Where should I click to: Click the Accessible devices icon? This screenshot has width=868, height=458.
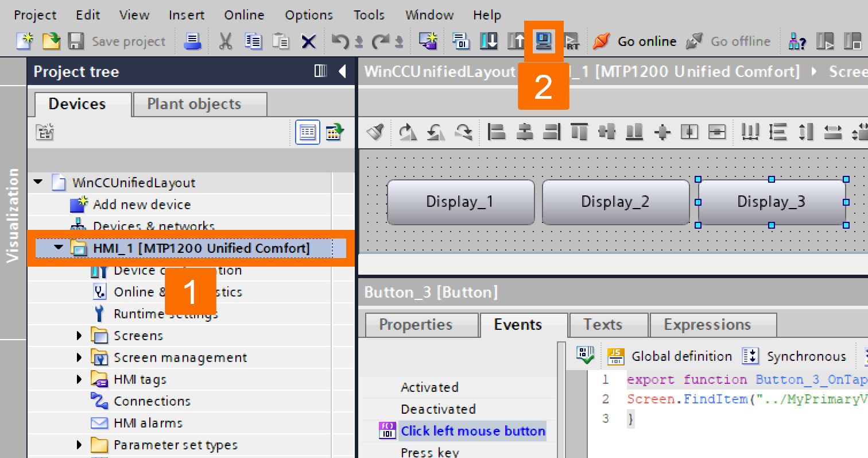(x=797, y=41)
